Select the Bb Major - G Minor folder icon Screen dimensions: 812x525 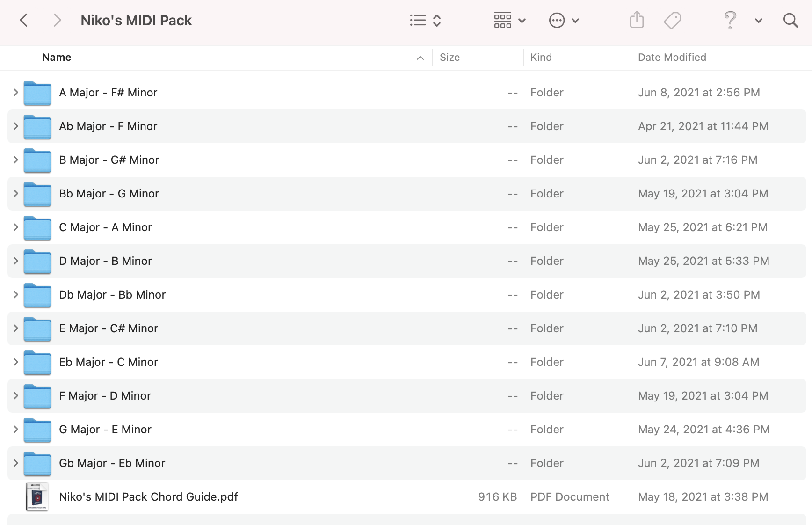(x=37, y=194)
